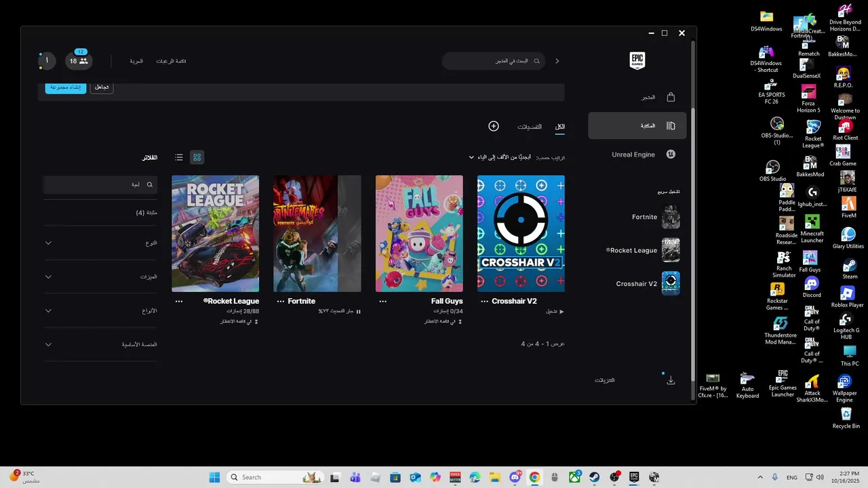
Task: Open the cart (العربة) link
Action: coord(136,61)
